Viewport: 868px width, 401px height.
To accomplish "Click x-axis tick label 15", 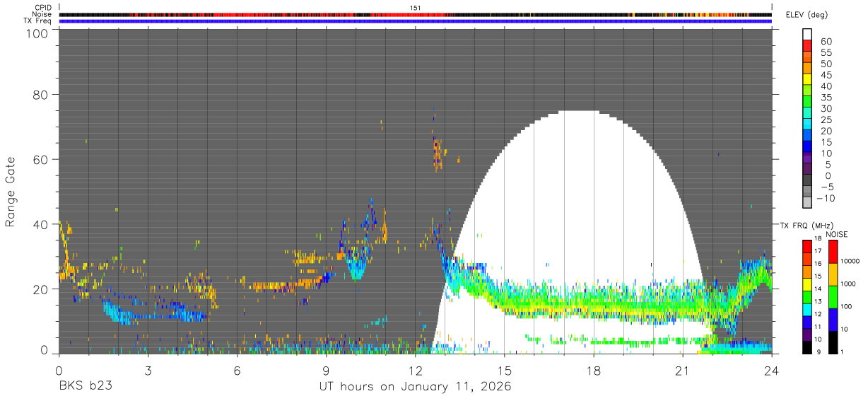I will coord(505,370).
